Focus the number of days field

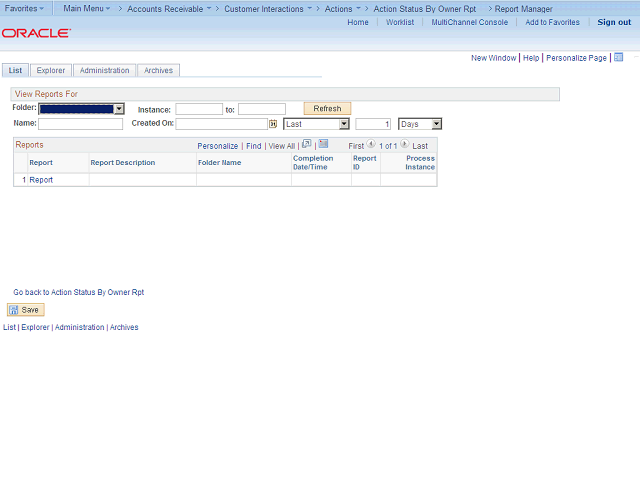tap(373, 124)
